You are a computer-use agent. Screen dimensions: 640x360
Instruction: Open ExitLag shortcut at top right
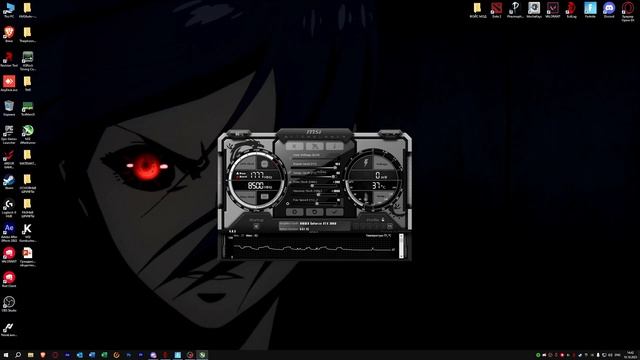[x=571, y=10]
